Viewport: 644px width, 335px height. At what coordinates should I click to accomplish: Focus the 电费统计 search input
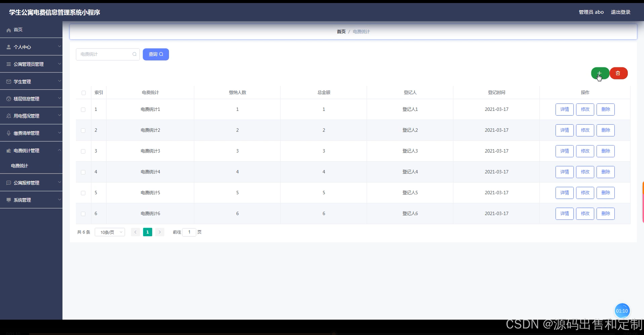point(108,54)
